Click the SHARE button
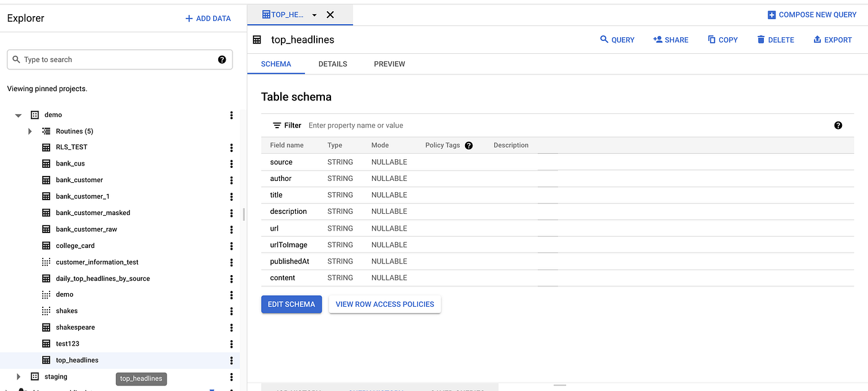This screenshot has height=391, width=868. [671, 40]
